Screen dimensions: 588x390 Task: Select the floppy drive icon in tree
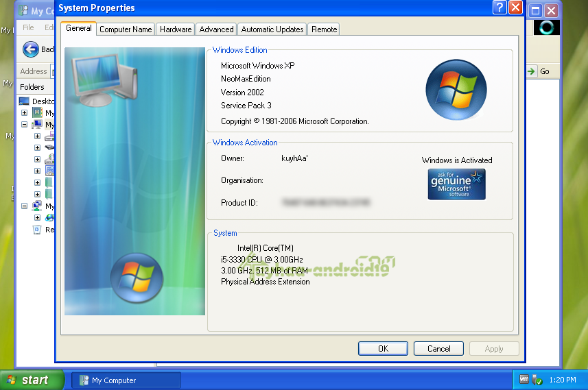coord(49,136)
